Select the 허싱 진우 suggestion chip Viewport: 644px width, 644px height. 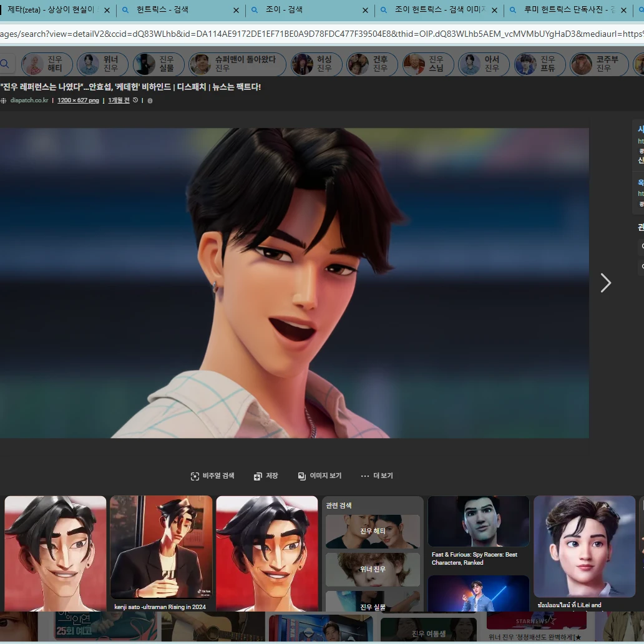(316, 64)
